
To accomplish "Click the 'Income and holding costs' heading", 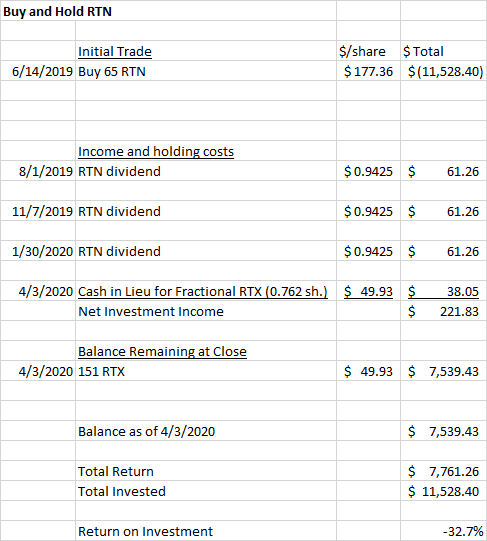I will 156,151.
